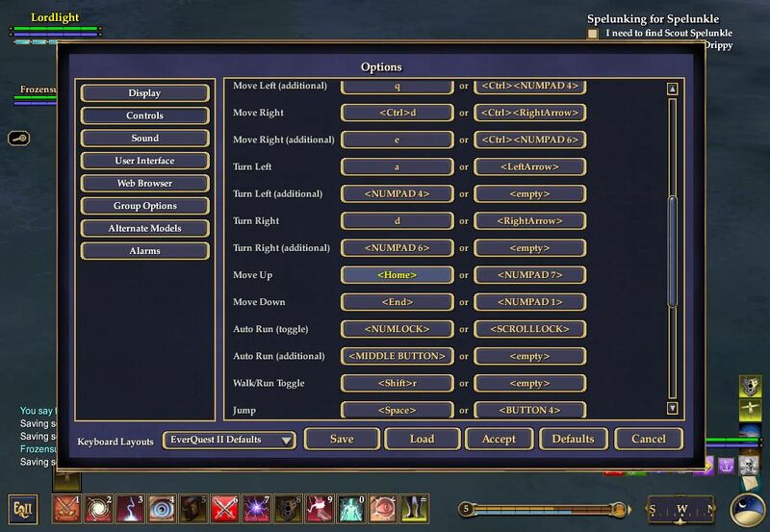Viewport: 770px width, 532px height.
Task: Click the compass direction indicator
Action: point(680,509)
